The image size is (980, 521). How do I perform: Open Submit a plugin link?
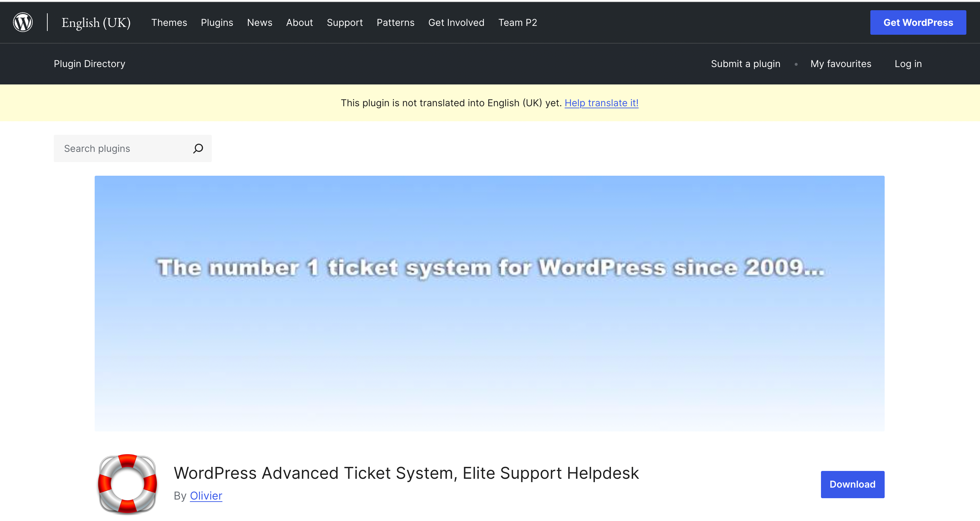click(x=745, y=64)
